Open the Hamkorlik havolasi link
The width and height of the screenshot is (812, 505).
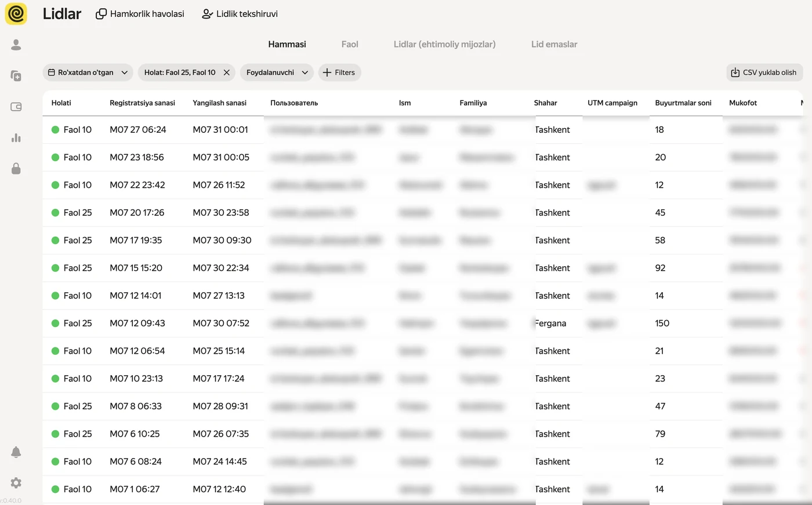pyautogui.click(x=140, y=14)
